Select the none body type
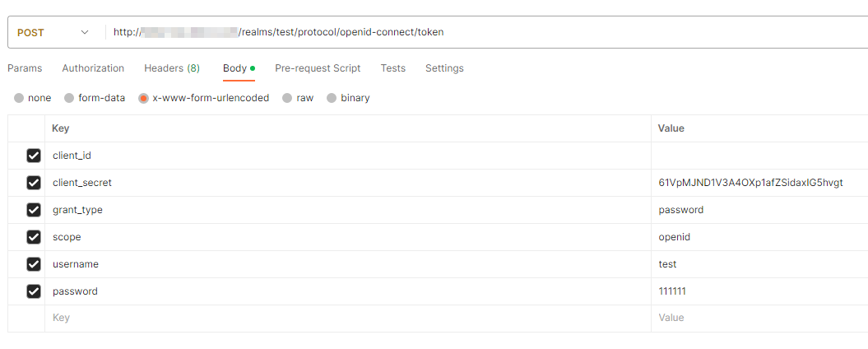 click(19, 98)
